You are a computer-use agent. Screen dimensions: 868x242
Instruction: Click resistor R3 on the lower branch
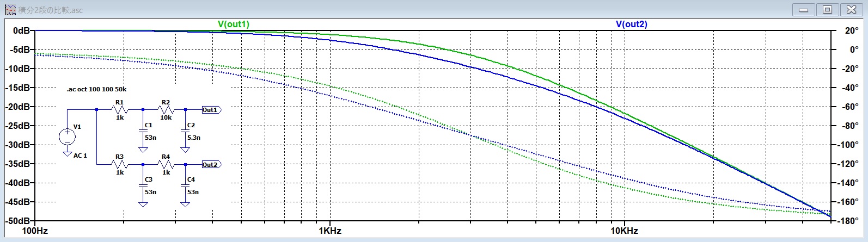120,164
